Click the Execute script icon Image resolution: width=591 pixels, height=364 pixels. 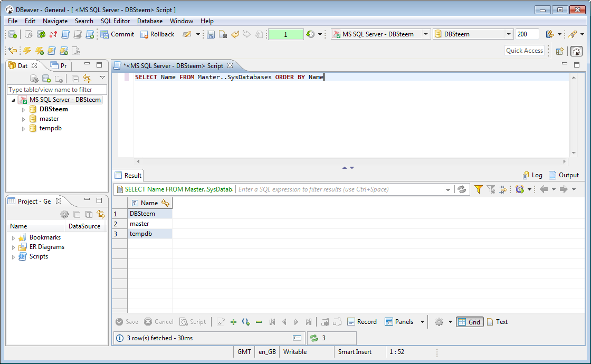[52, 51]
